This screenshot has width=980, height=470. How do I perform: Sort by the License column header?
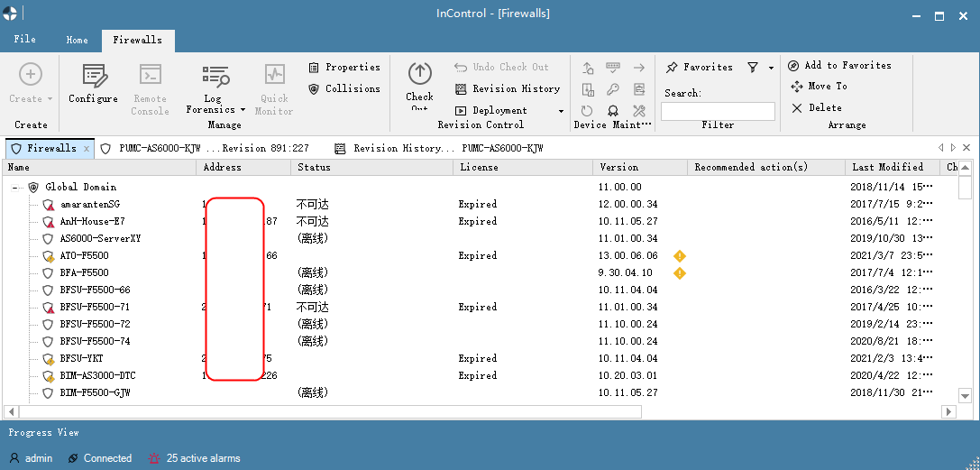click(x=523, y=168)
